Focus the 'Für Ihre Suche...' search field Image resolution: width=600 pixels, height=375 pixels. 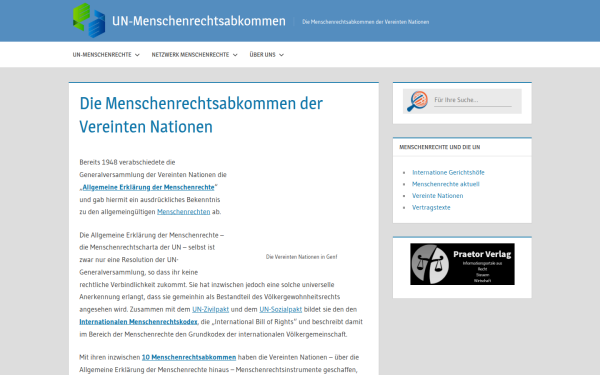pyautogui.click(x=473, y=100)
